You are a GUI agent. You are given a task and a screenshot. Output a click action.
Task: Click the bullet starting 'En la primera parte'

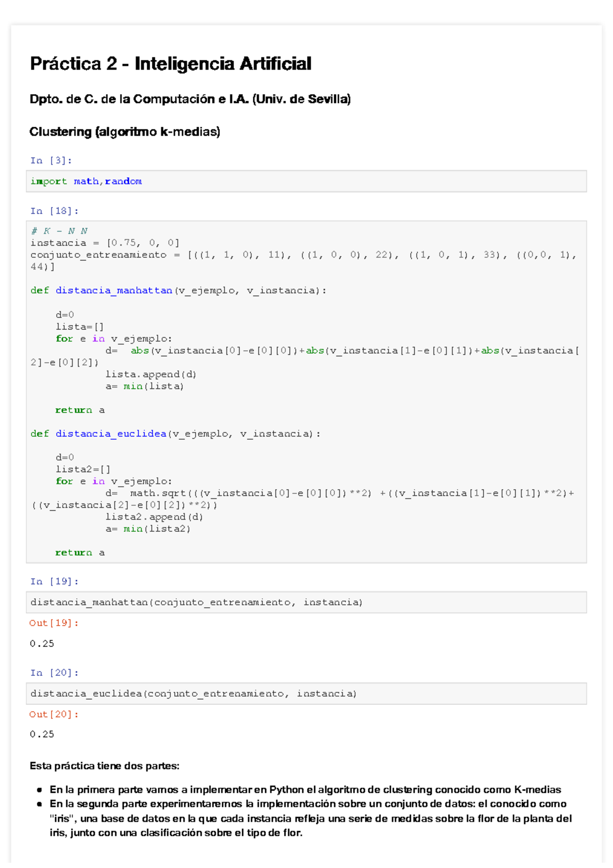305,790
